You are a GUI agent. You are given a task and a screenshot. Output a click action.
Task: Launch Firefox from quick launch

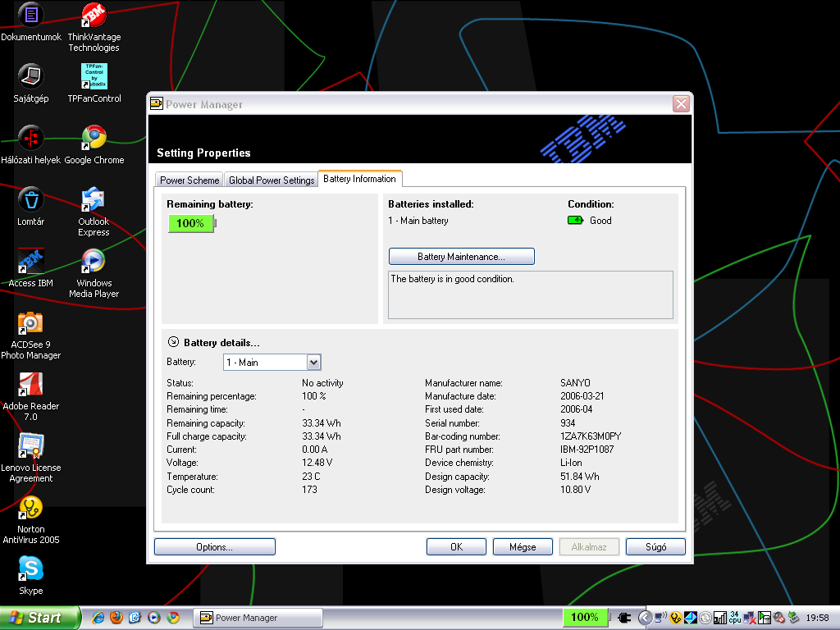(116, 618)
